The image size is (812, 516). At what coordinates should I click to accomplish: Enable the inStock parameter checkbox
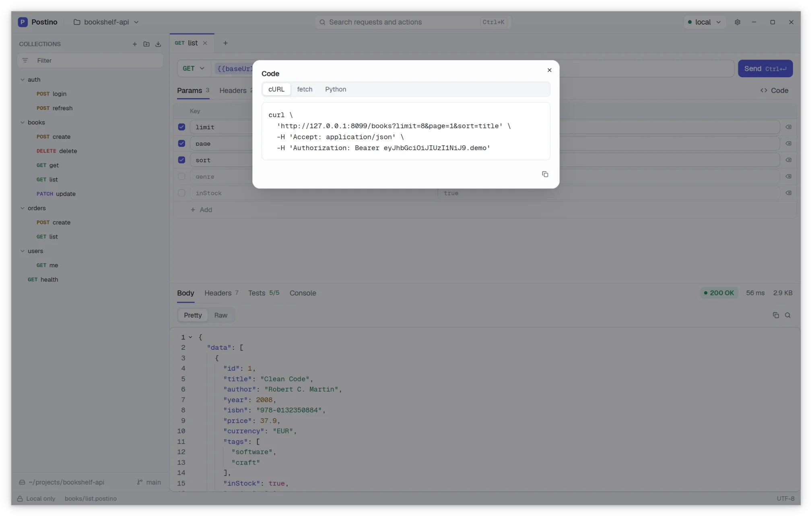point(181,193)
